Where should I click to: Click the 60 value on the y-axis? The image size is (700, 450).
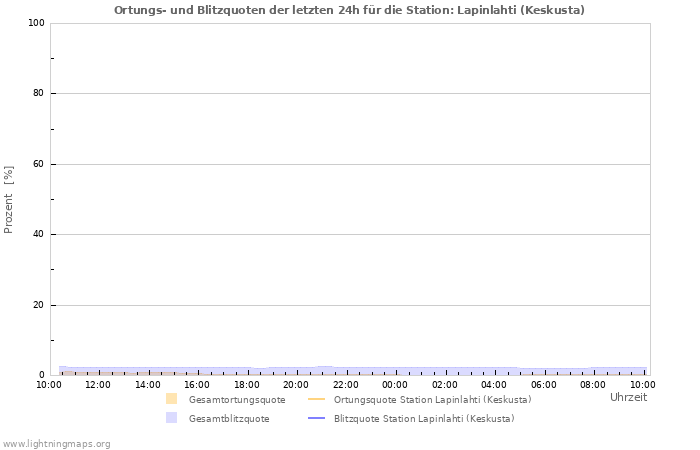point(39,164)
